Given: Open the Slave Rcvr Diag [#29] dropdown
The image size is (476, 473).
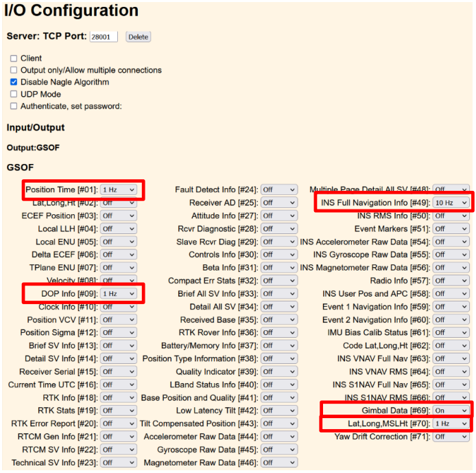Looking at the screenshot, I should (279, 242).
